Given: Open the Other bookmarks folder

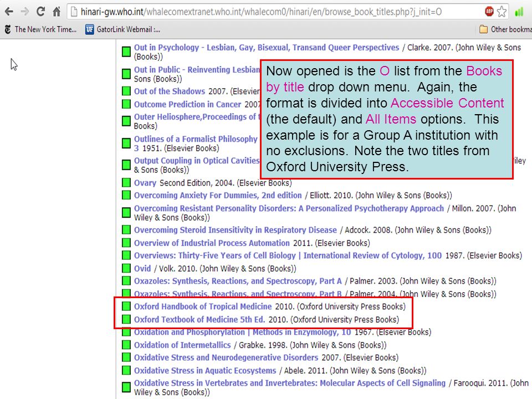Looking at the screenshot, I should pyautogui.click(x=505, y=29).
